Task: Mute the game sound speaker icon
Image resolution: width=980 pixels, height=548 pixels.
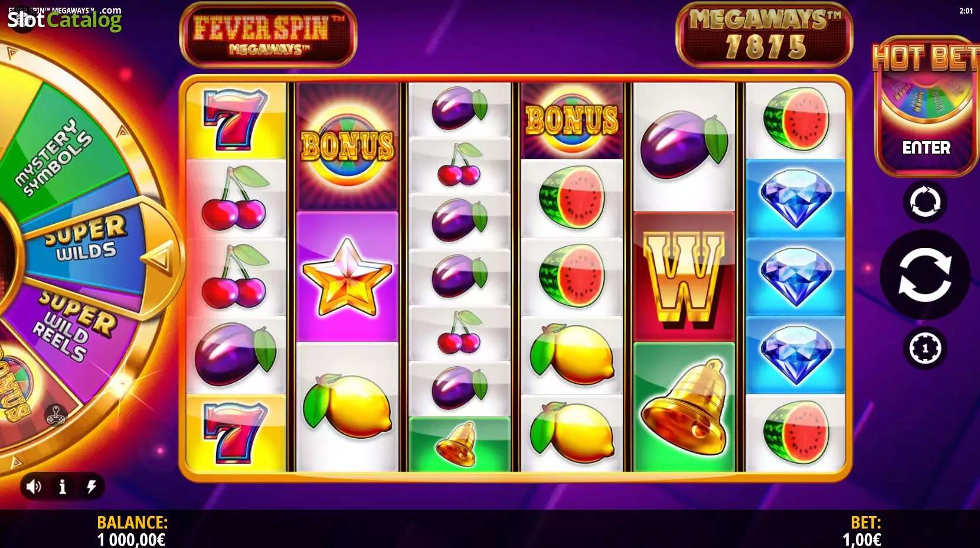Action: (x=34, y=487)
